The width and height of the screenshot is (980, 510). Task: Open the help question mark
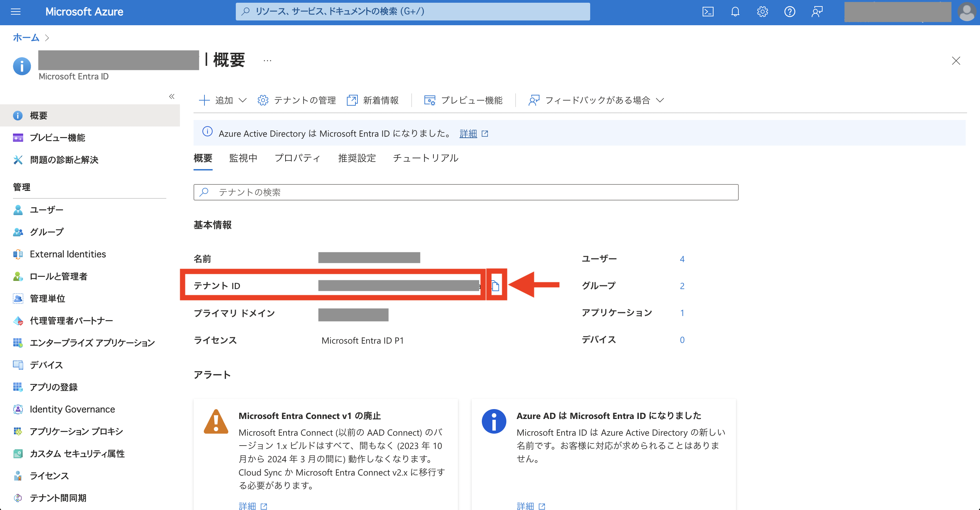pos(790,12)
